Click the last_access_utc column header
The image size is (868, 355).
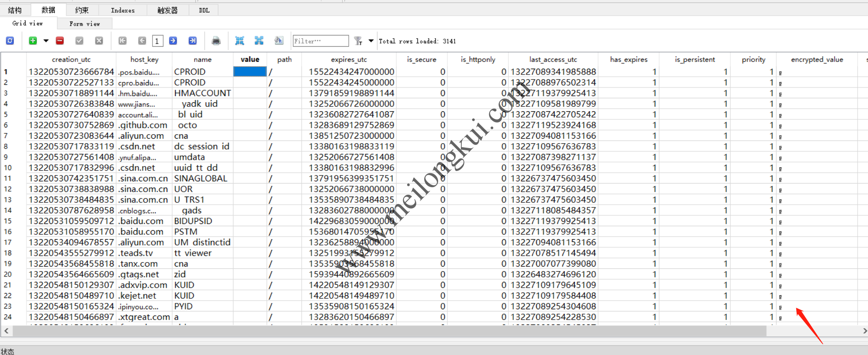click(553, 59)
